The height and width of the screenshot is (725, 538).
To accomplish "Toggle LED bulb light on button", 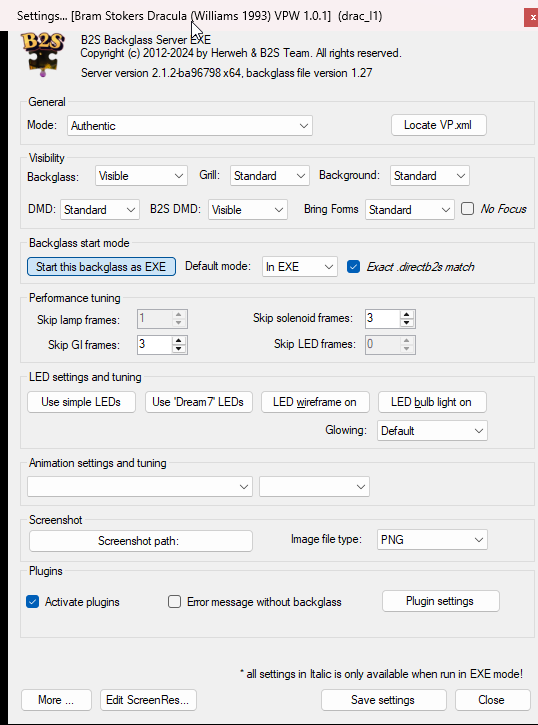I will click(x=432, y=402).
